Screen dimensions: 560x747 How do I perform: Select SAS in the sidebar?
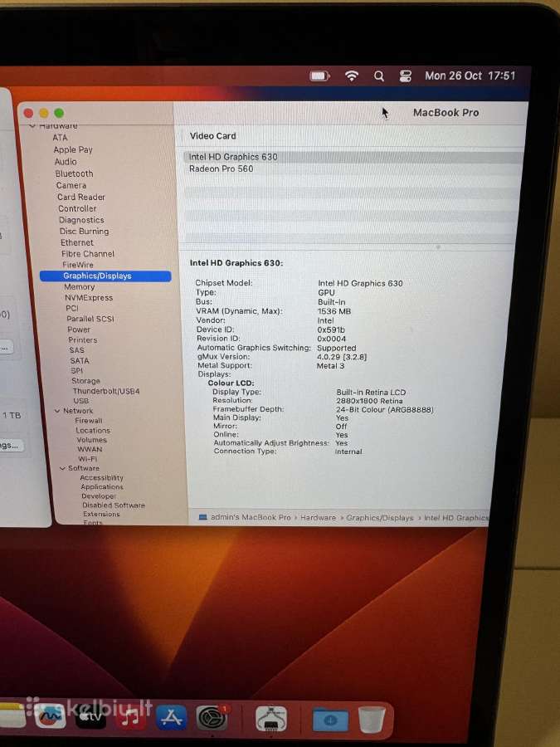click(76, 350)
